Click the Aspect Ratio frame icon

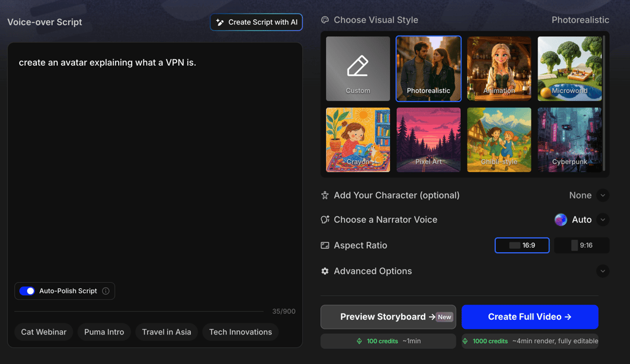325,245
